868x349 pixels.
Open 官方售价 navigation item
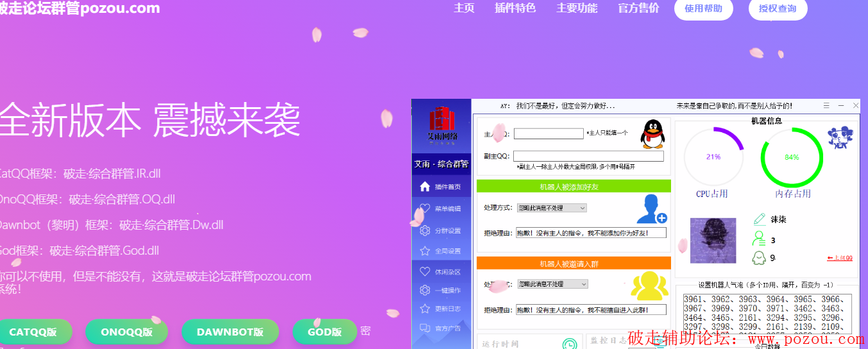coord(638,8)
